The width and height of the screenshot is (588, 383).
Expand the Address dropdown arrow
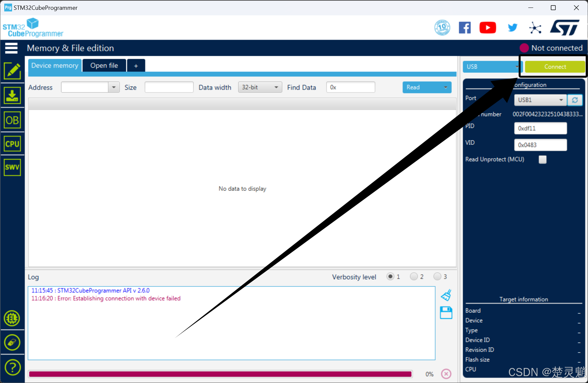114,87
